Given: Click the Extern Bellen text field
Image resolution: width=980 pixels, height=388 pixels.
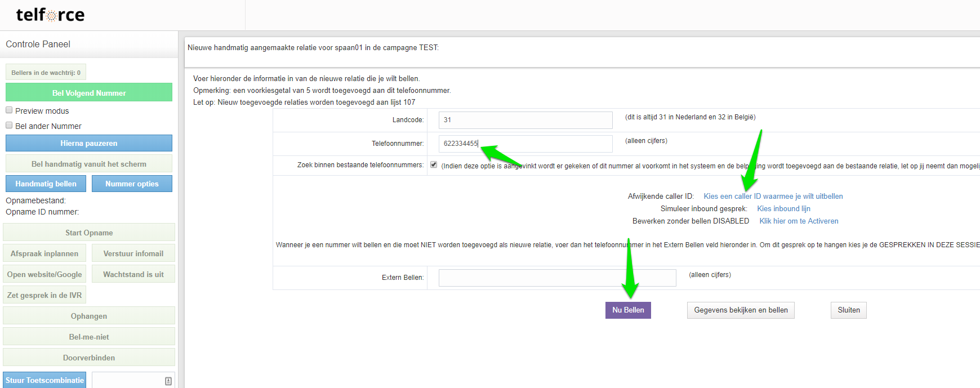Looking at the screenshot, I should point(557,278).
